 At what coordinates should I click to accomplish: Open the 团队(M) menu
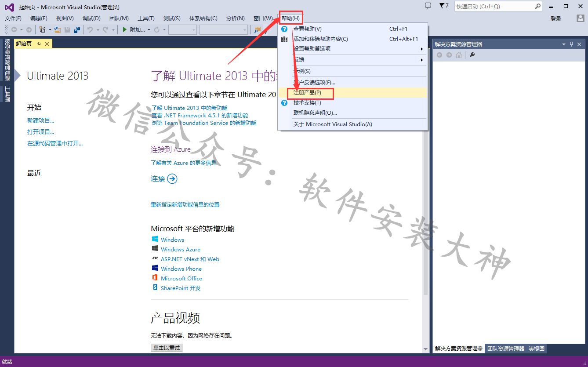pos(119,18)
